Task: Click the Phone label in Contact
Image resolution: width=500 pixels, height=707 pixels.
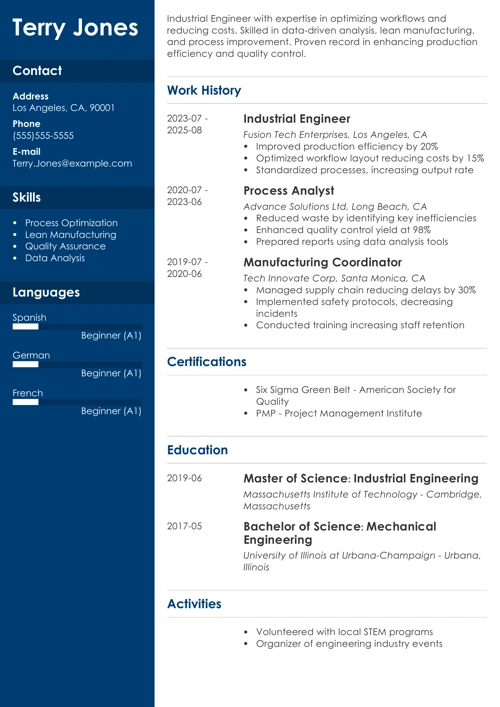Action: pyautogui.click(x=26, y=124)
